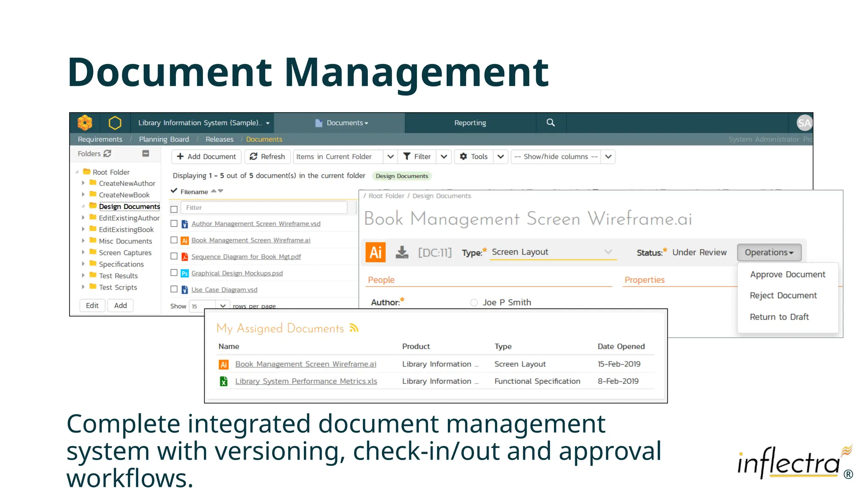Click Root Folder breadcrumb link
The height and width of the screenshot is (488, 868).
point(386,196)
